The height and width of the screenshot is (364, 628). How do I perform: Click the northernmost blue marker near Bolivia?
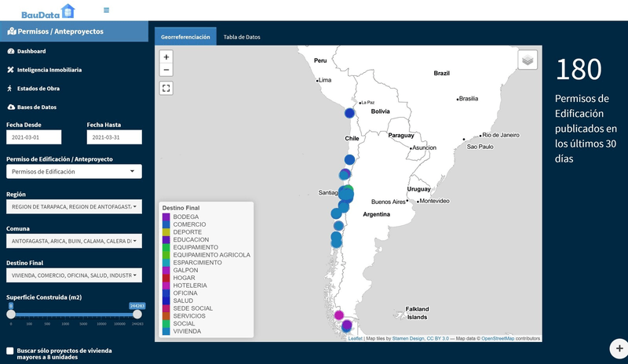coord(349,113)
